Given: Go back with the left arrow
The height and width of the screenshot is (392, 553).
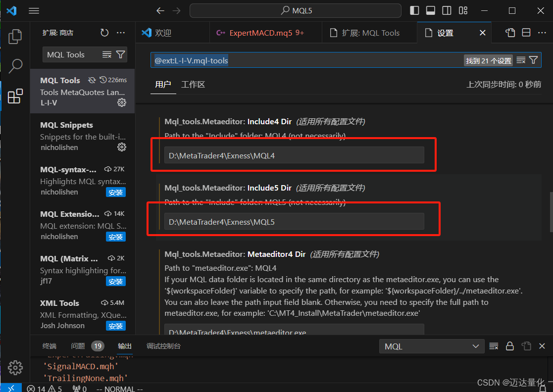Looking at the screenshot, I should click(x=160, y=10).
